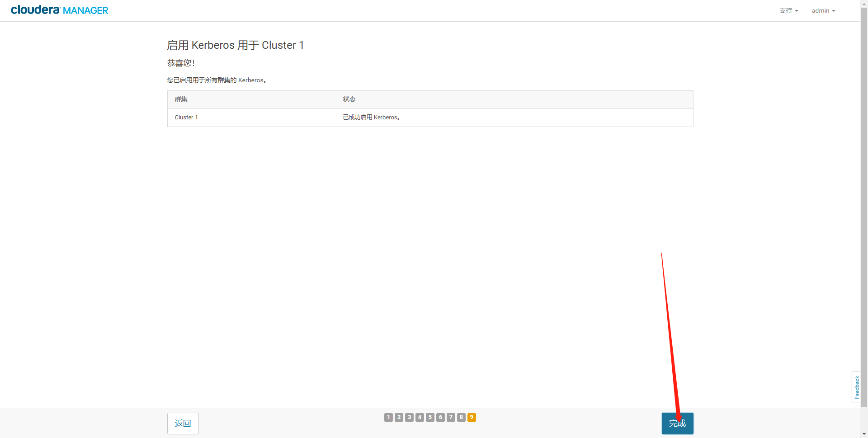Image resolution: width=868 pixels, height=438 pixels.
Task: Select current wizard step 9
Action: click(472, 417)
